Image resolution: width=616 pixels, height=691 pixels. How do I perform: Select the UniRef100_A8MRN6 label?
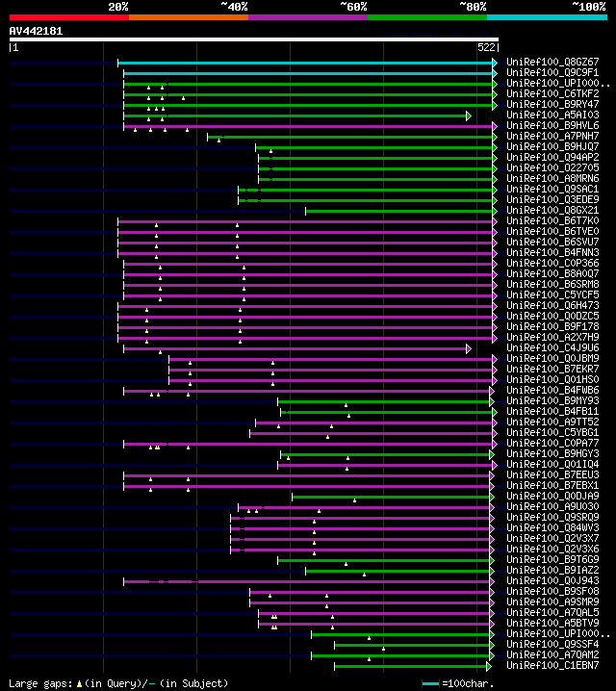tap(552, 178)
